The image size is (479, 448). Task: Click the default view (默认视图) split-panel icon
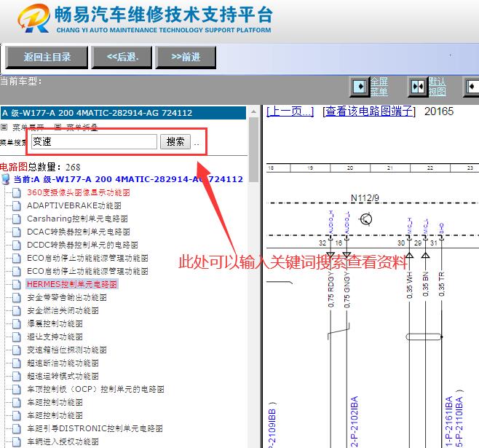tap(418, 87)
